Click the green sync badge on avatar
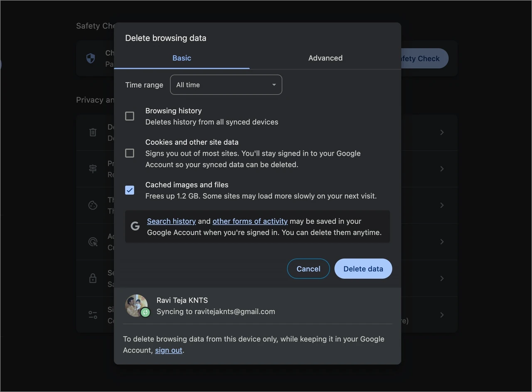This screenshot has width=532, height=392. pos(145,312)
